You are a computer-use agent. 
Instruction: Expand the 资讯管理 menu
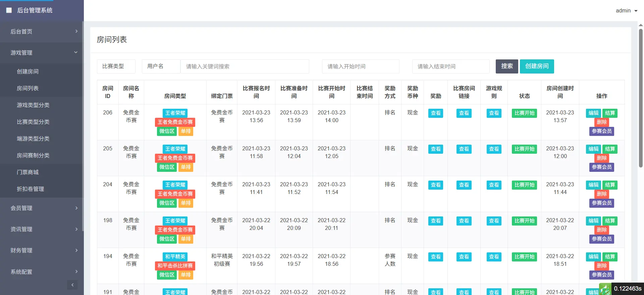[42, 229]
